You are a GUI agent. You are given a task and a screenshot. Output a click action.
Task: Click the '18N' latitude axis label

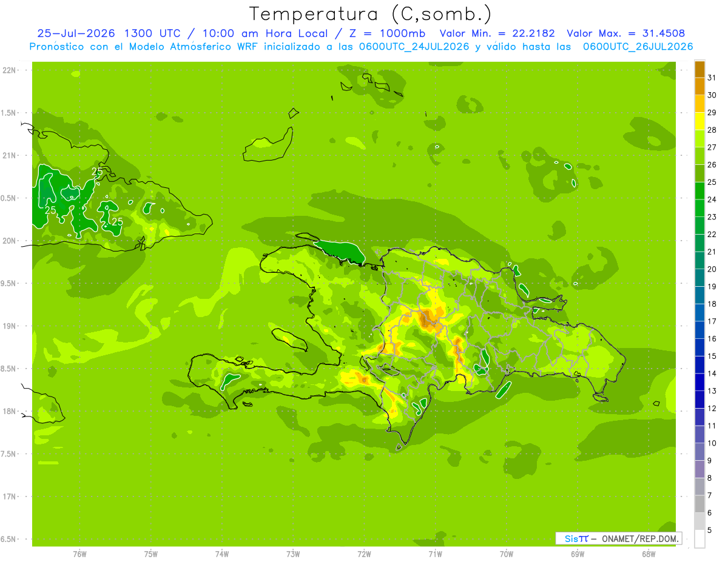pyautogui.click(x=10, y=411)
